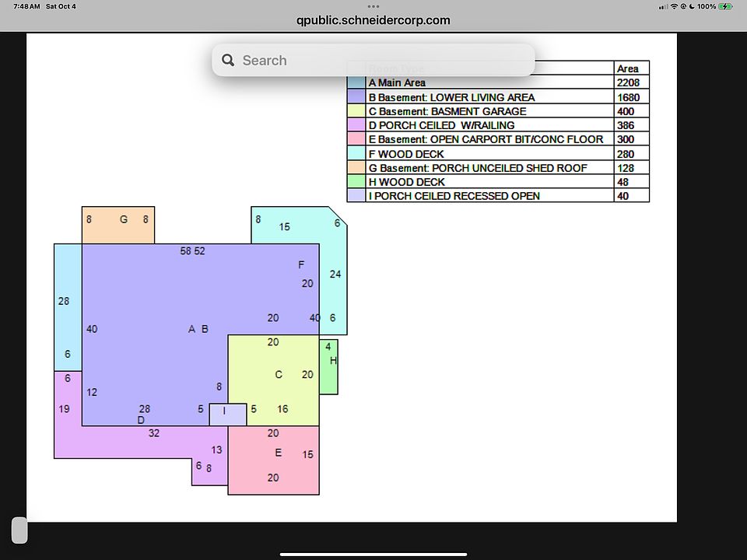
Task: Tap the magnifying glass search icon
Action: (x=228, y=61)
